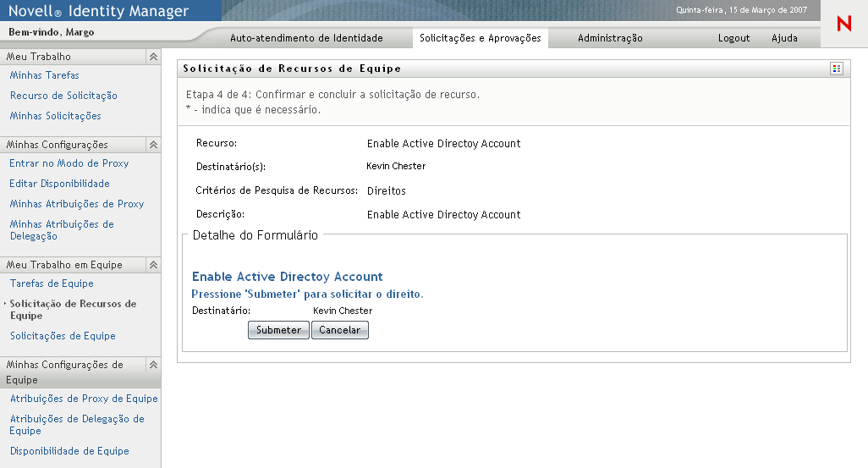
Task: Click the Novell red N logo icon
Action: tap(843, 24)
